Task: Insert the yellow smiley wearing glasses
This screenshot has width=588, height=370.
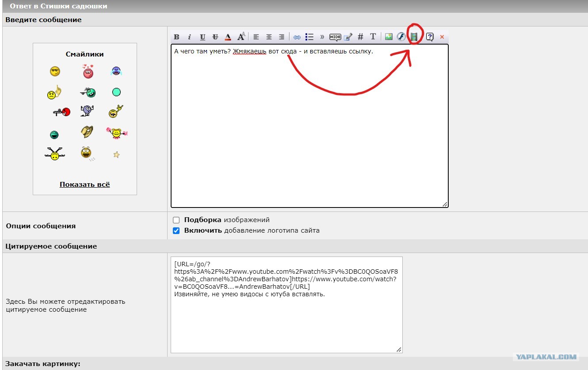Action: pos(55,71)
